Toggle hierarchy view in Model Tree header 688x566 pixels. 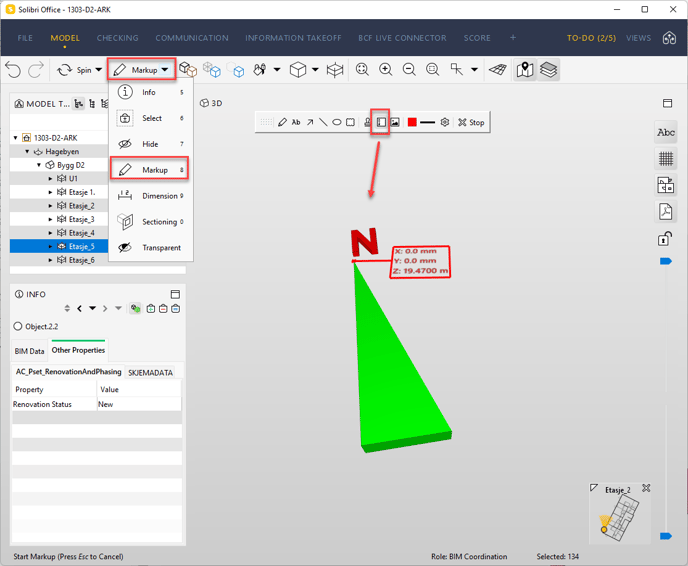(79, 104)
